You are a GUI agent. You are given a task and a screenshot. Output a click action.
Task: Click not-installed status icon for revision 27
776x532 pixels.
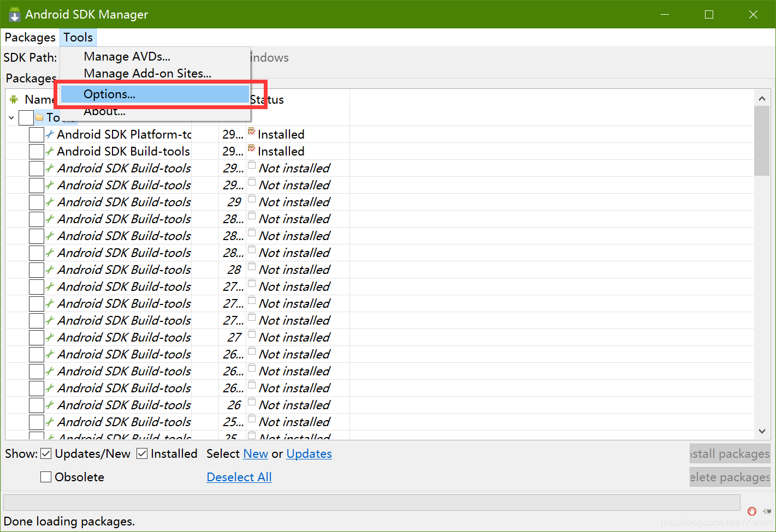[252, 334]
